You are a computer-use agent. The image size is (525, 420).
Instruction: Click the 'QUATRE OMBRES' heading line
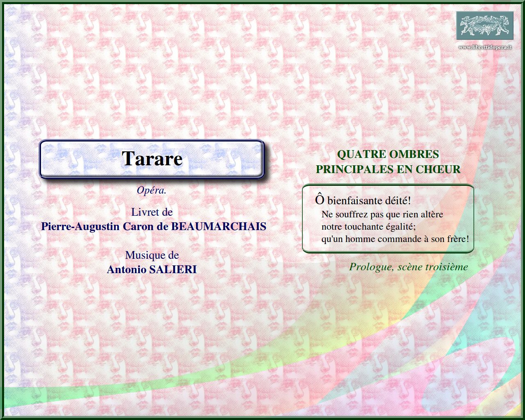[388, 155]
